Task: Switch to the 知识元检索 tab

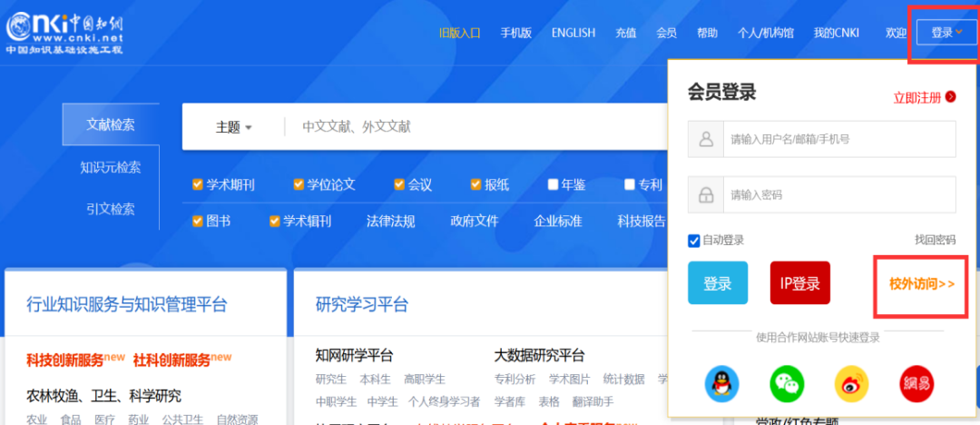Action: 111,167
